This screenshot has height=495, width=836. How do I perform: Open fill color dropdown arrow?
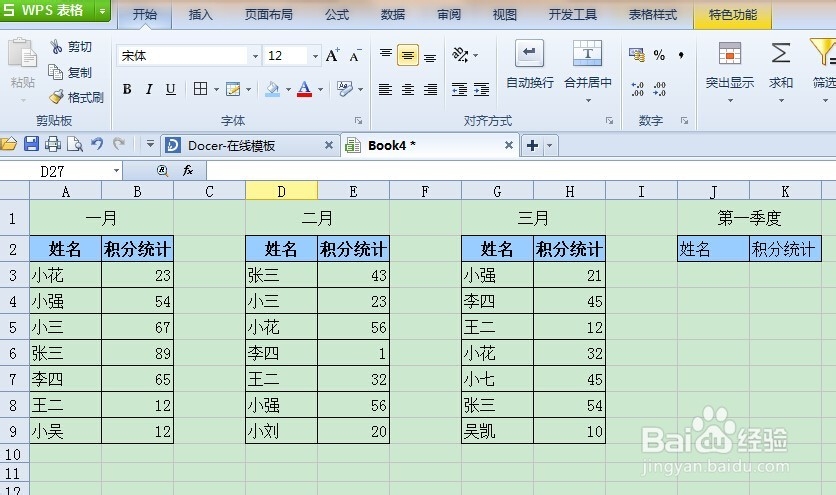tap(288, 89)
